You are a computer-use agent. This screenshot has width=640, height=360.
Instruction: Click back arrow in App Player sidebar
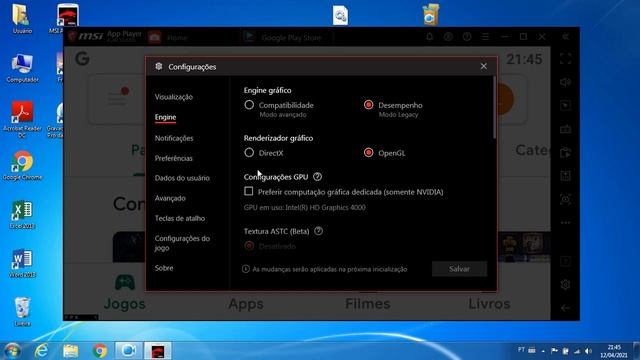(x=565, y=308)
